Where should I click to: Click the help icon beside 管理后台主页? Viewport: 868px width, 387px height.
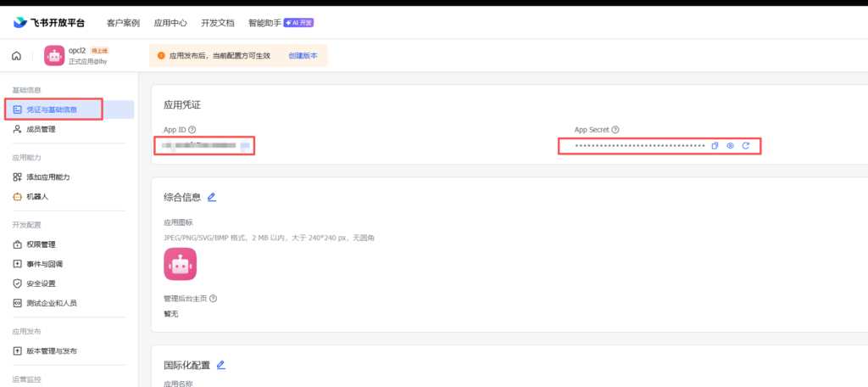(x=213, y=299)
